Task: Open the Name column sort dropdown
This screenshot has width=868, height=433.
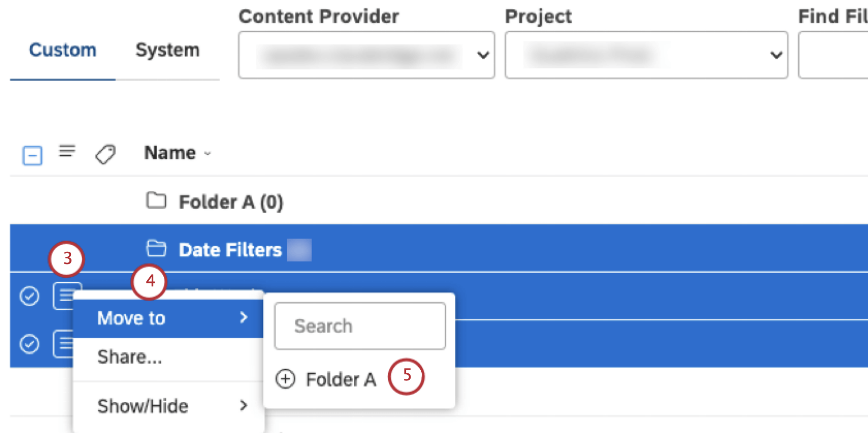Action: tap(207, 153)
